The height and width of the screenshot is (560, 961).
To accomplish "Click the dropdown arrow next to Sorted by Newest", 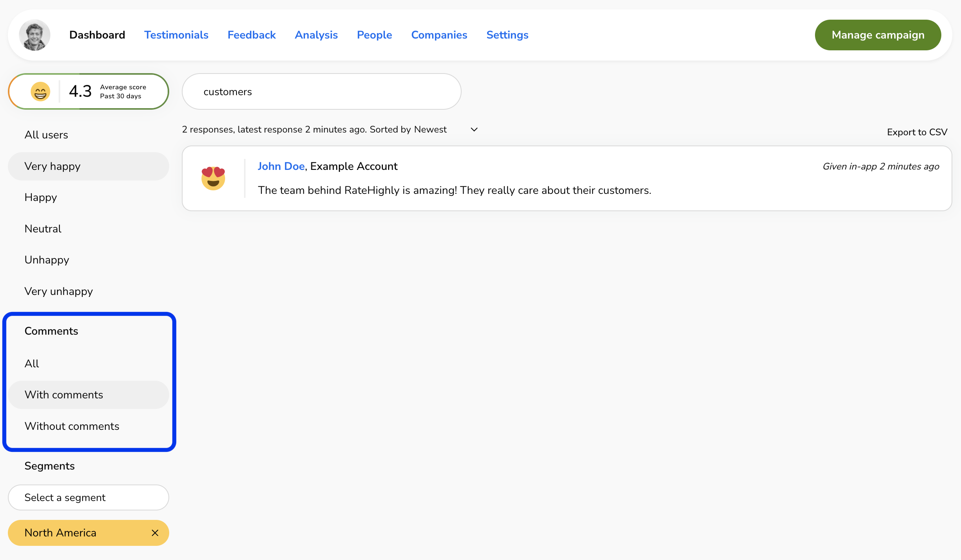I will point(473,130).
